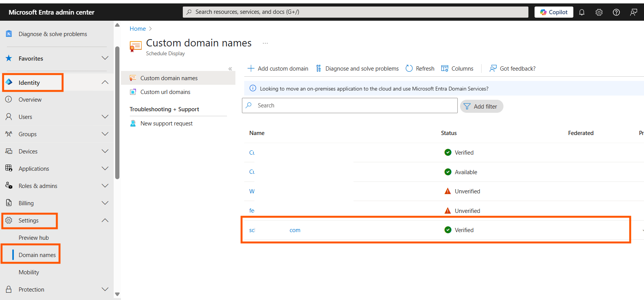Screen dimensions: 644x300
Task: Click the domain Search box
Action: 350,105
